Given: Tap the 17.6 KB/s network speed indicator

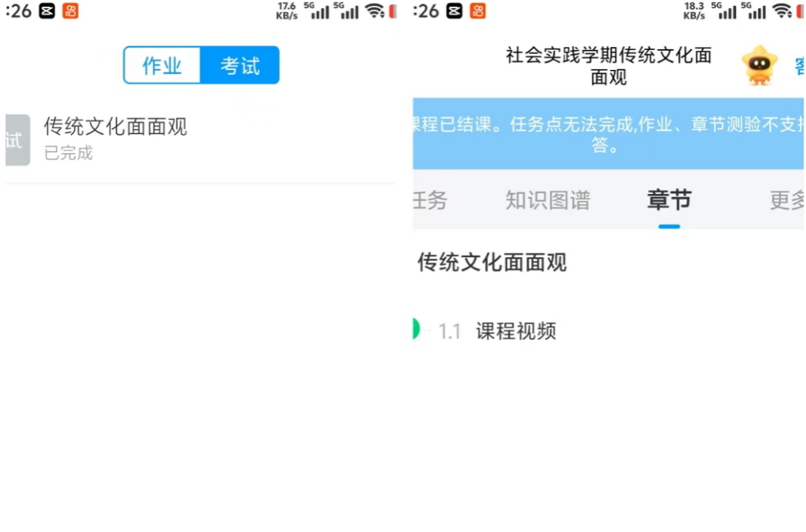Looking at the screenshot, I should pyautogui.click(x=287, y=11).
